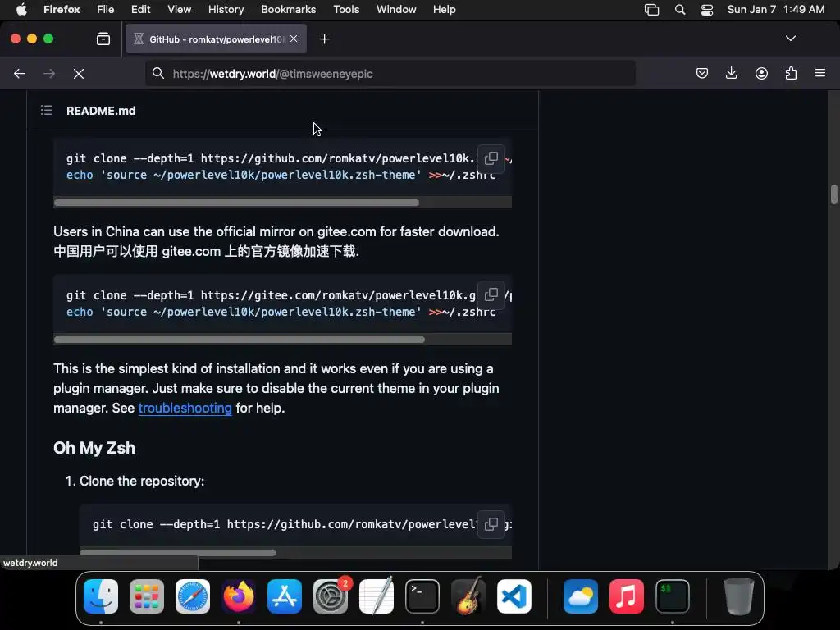840x630 pixels.
Task: Open the Downloads panel
Action: (731, 73)
